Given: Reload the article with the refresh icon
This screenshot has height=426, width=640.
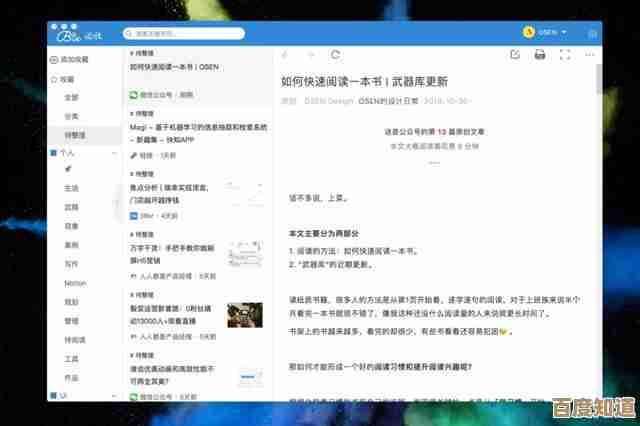Looking at the screenshot, I should (336, 54).
